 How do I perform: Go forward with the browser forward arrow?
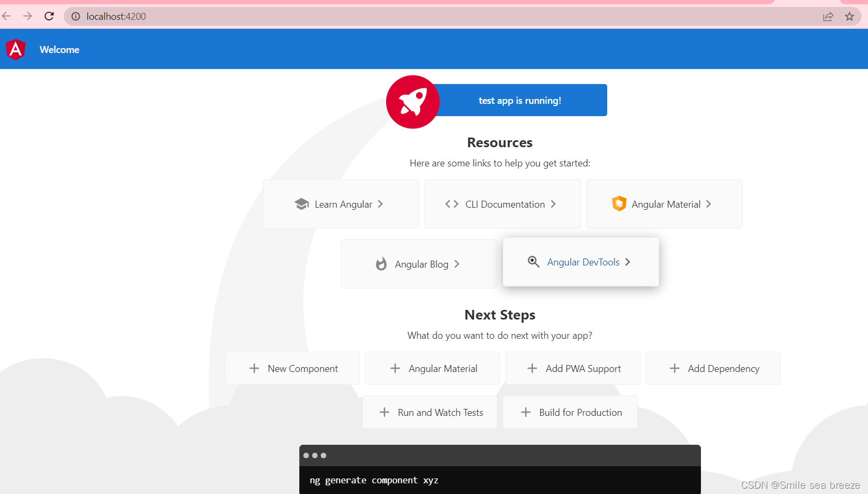click(x=28, y=16)
